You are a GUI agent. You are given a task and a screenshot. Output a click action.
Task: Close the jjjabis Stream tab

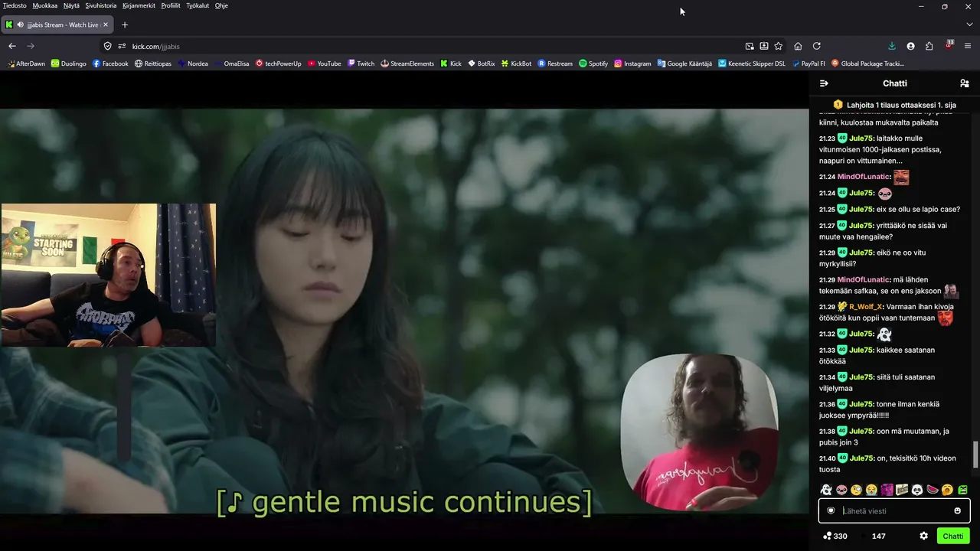[x=106, y=24]
